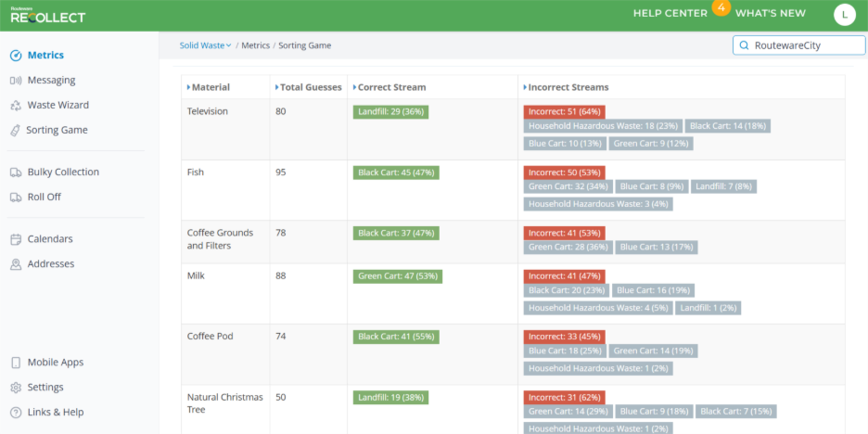Click Household Hazardous Waste: 18 (23%) tag

tap(603, 126)
